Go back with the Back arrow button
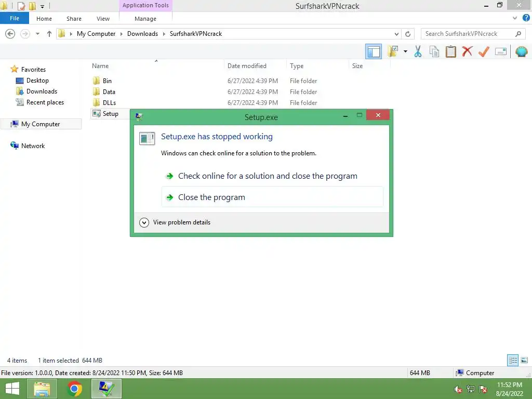532x399 pixels. 10,34
